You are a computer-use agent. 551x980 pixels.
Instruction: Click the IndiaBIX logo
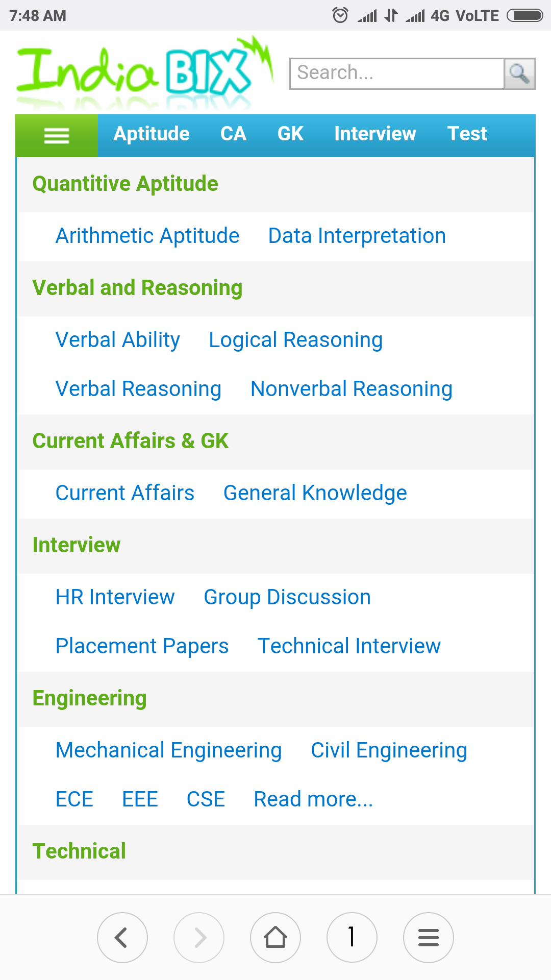click(x=144, y=73)
